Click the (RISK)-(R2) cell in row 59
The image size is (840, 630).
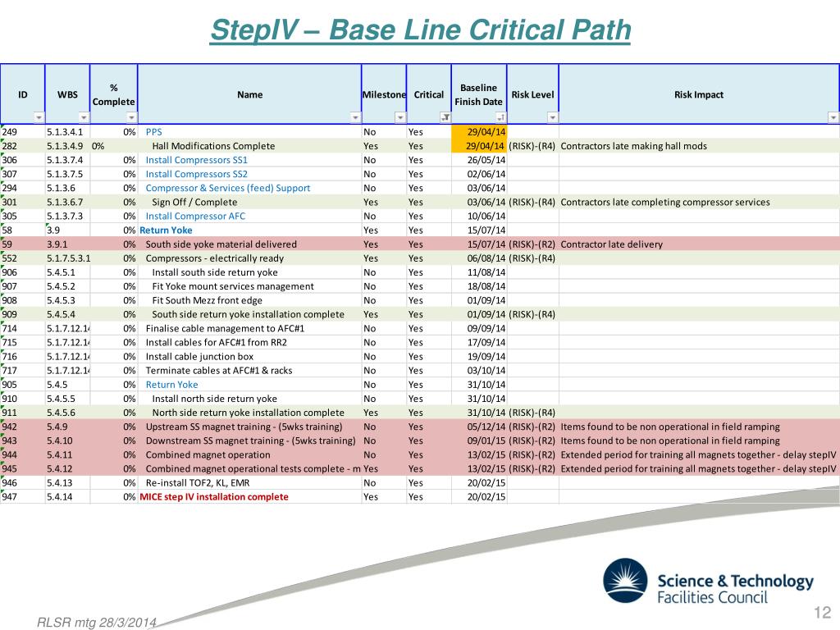[532, 244]
